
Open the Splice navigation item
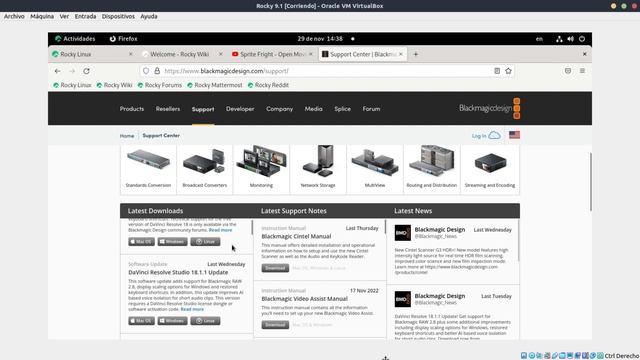click(342, 109)
